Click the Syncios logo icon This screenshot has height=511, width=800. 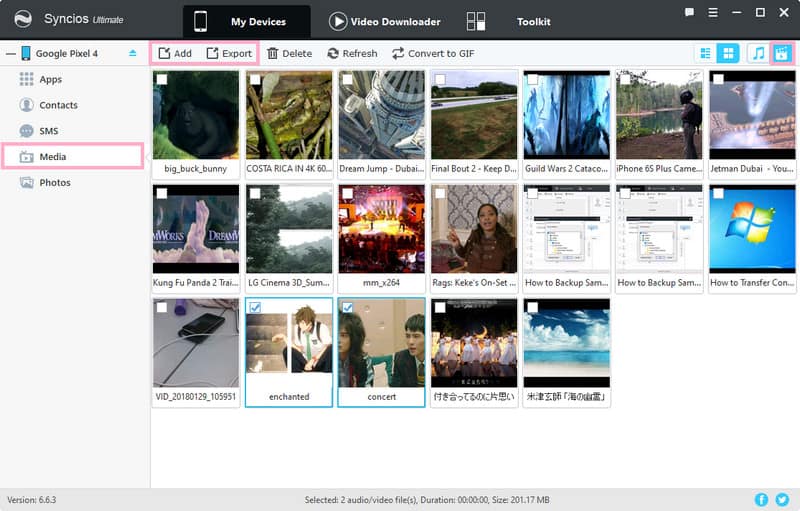pyautogui.click(x=22, y=19)
